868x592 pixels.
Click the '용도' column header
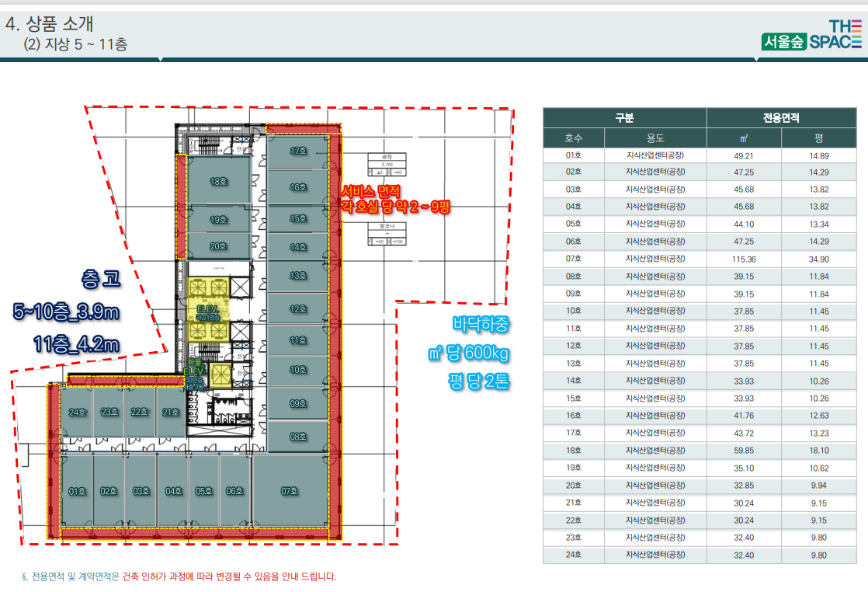655,138
